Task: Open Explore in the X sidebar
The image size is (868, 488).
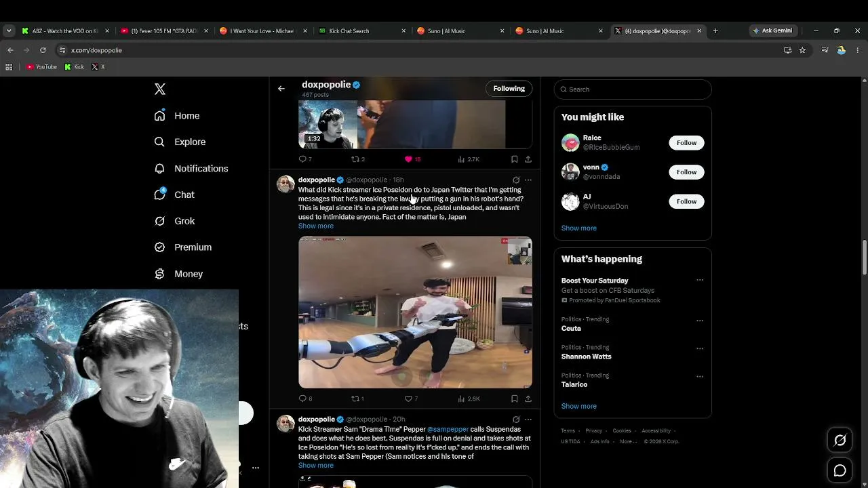Action: point(180,142)
